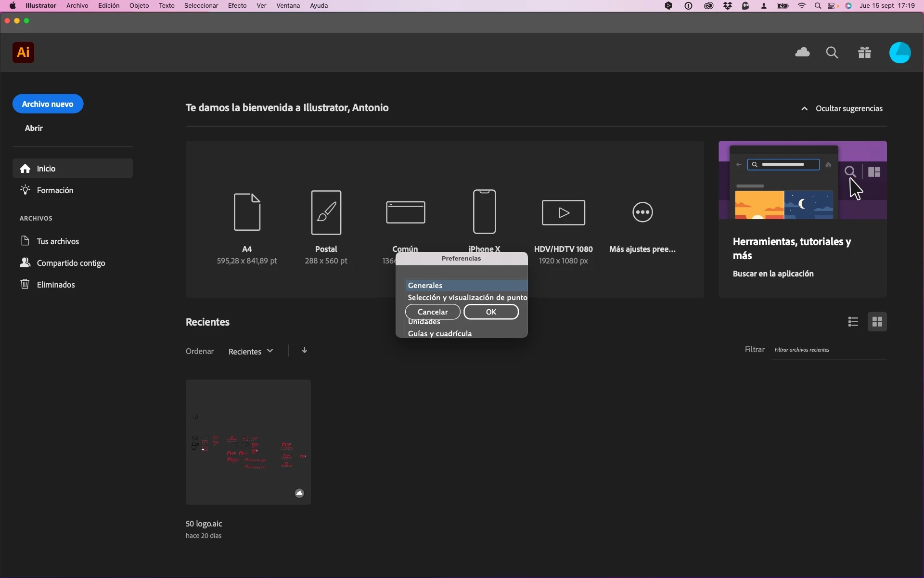Select the HDV/HDTV 1080 preset
This screenshot has height=578, width=924.
click(564, 212)
